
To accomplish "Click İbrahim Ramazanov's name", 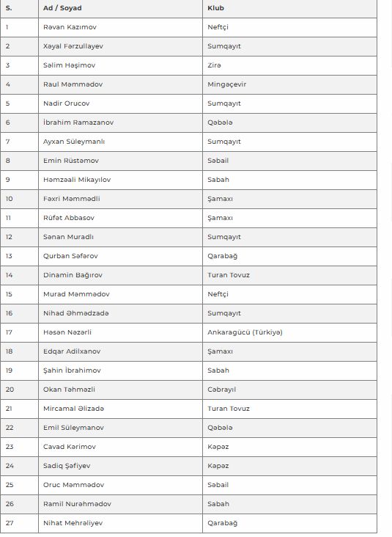I will click(78, 123).
